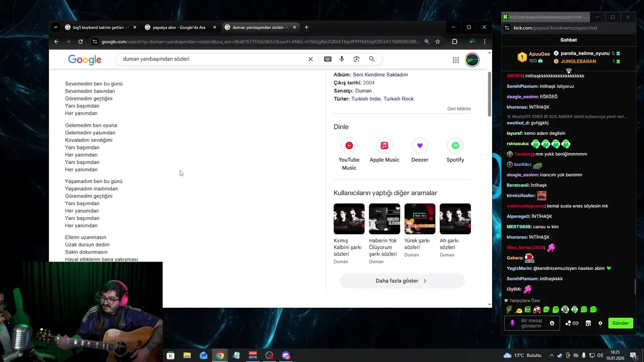Open Voicemeeter from taskbar
The image size is (644, 362).
253,355
